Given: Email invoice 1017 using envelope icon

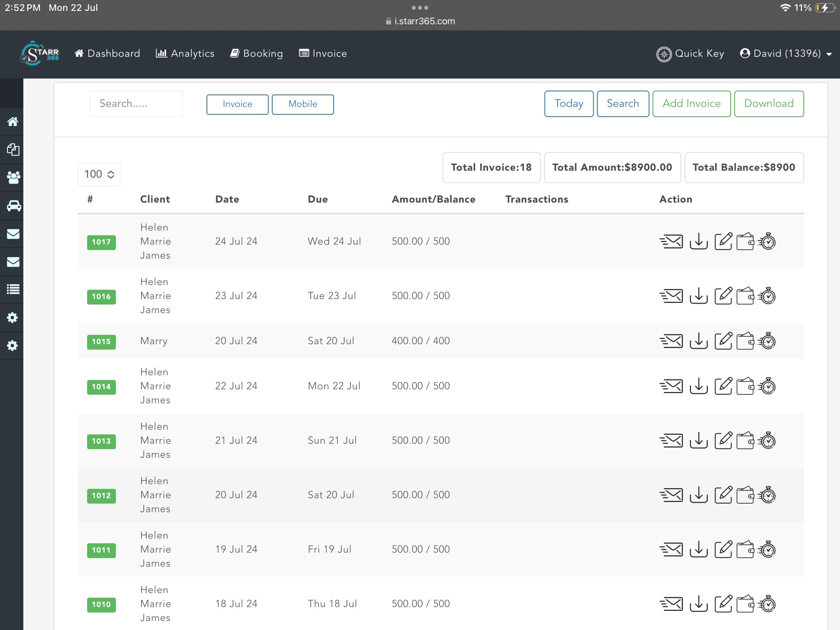Looking at the screenshot, I should 671,241.
